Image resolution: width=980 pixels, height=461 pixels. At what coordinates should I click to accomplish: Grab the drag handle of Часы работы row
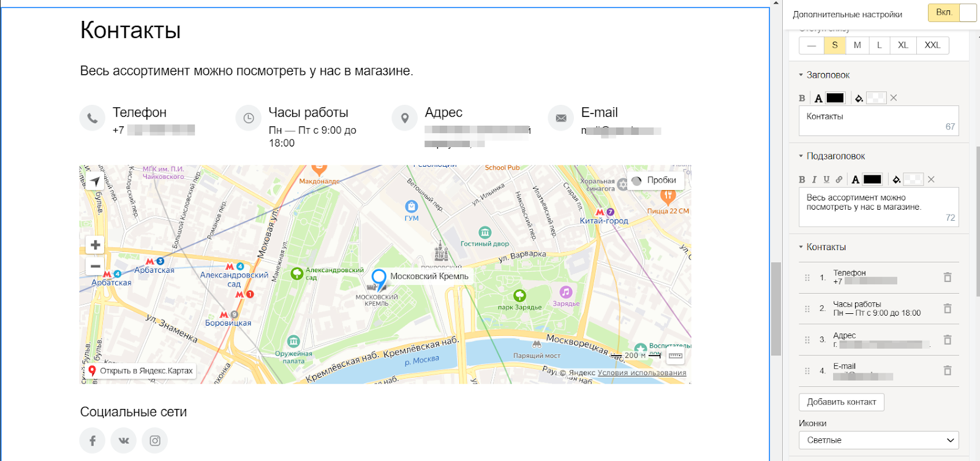[807, 309]
